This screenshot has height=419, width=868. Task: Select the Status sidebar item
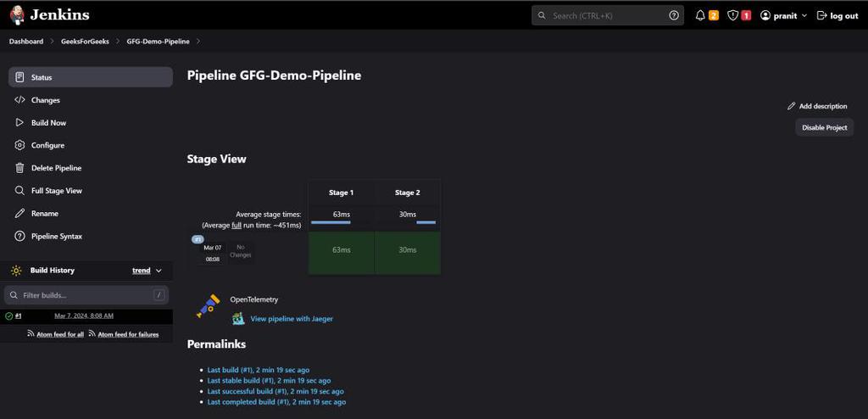tap(90, 77)
